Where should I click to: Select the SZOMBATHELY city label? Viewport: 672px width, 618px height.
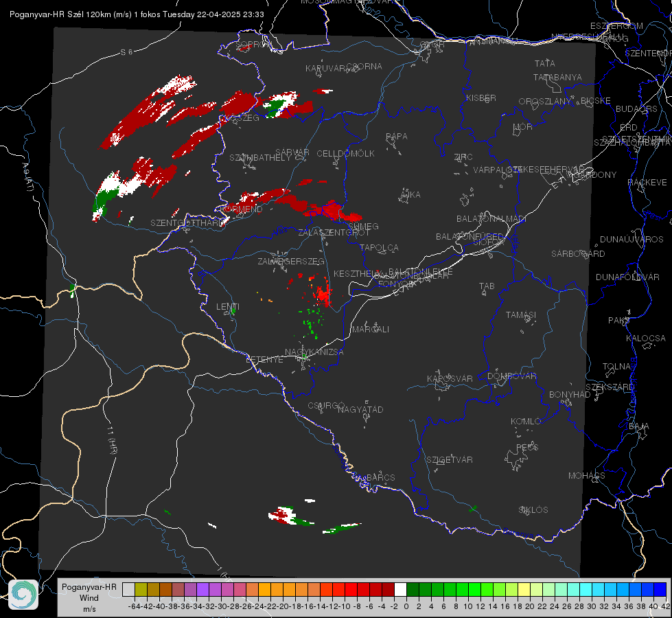tap(260, 158)
